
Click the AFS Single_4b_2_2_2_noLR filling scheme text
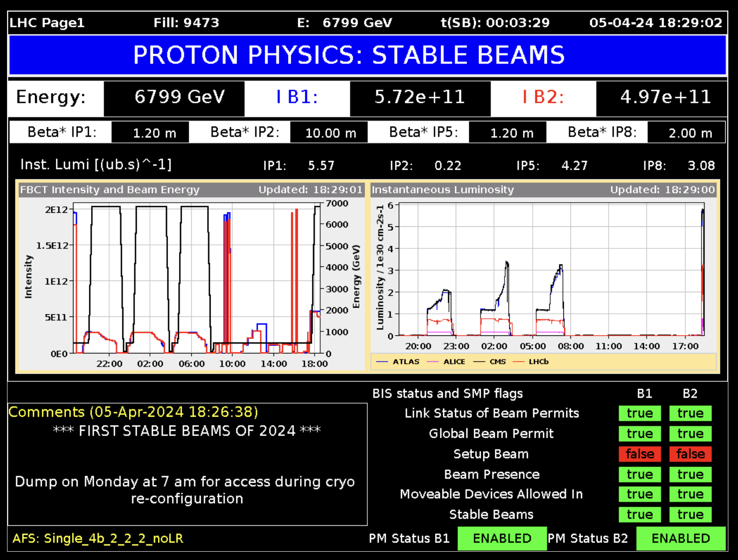coord(98,538)
